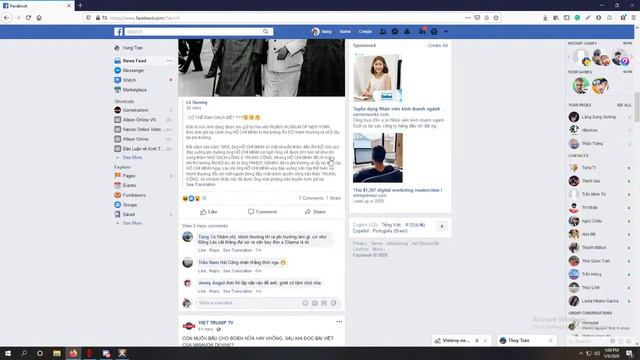Open Windows taskbar search icon
Image resolution: width=640 pixels, height=360 pixels.
(24, 353)
